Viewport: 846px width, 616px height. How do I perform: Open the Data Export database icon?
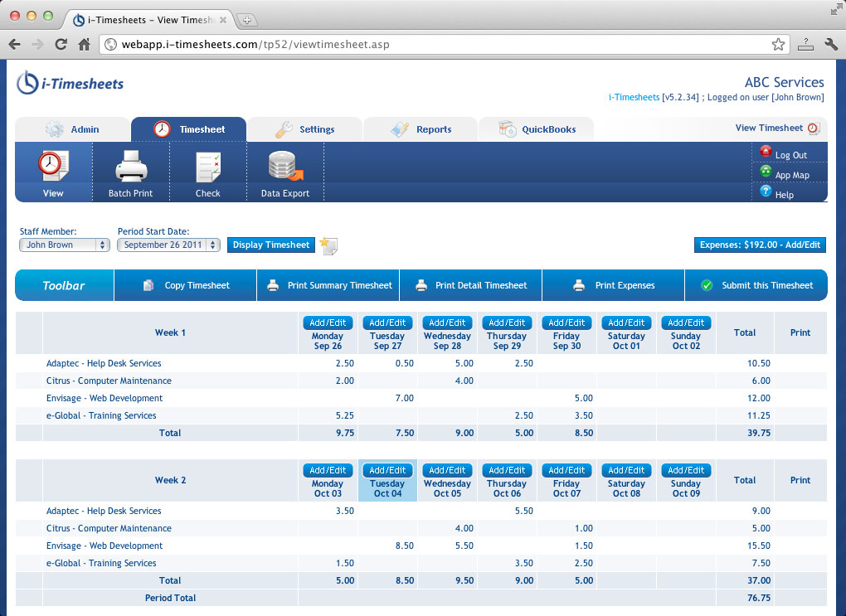[x=285, y=166]
